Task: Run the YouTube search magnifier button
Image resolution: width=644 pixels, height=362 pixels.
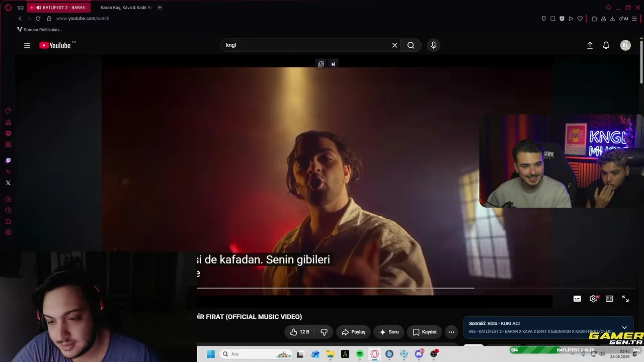Action: click(411, 45)
